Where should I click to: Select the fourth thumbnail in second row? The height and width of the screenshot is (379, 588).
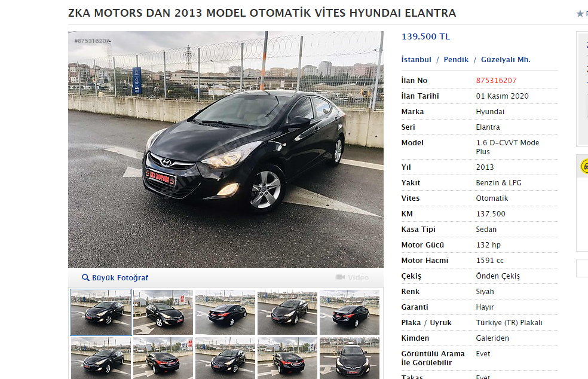pos(287,358)
